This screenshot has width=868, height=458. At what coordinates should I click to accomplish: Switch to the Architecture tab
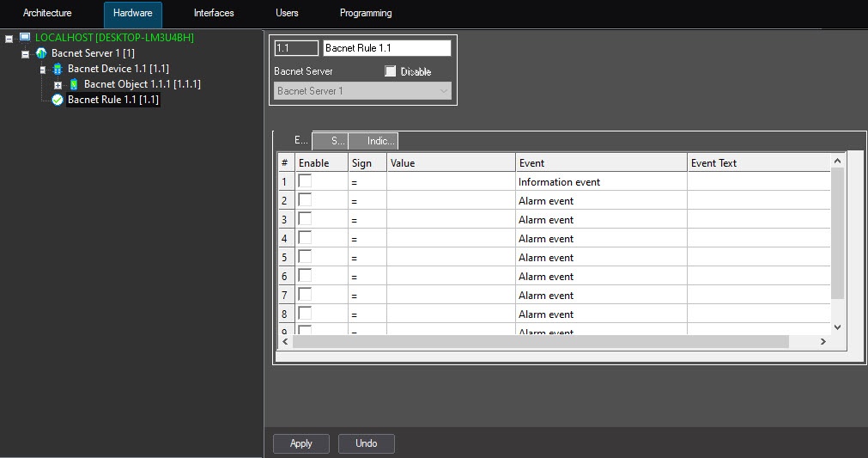point(47,13)
